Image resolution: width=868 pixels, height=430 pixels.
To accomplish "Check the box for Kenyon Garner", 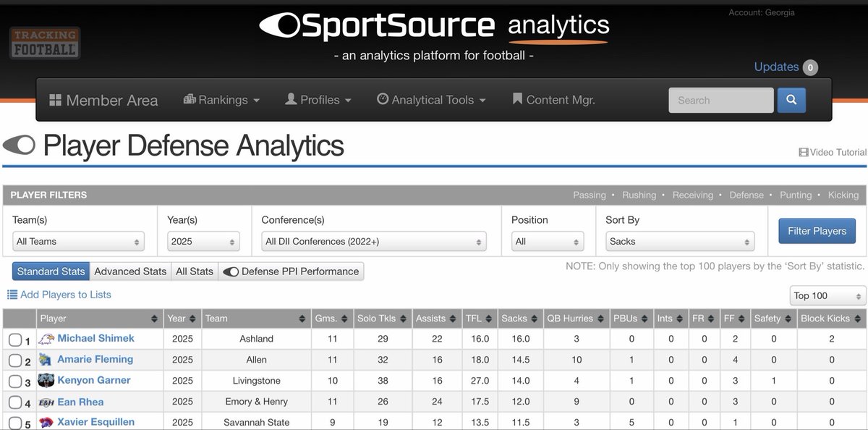I will [x=15, y=381].
